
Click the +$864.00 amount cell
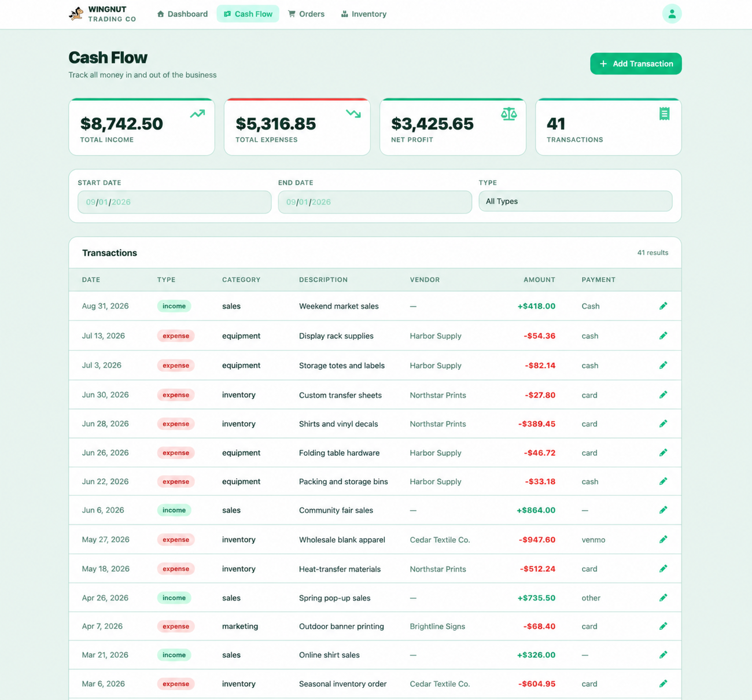(x=536, y=510)
